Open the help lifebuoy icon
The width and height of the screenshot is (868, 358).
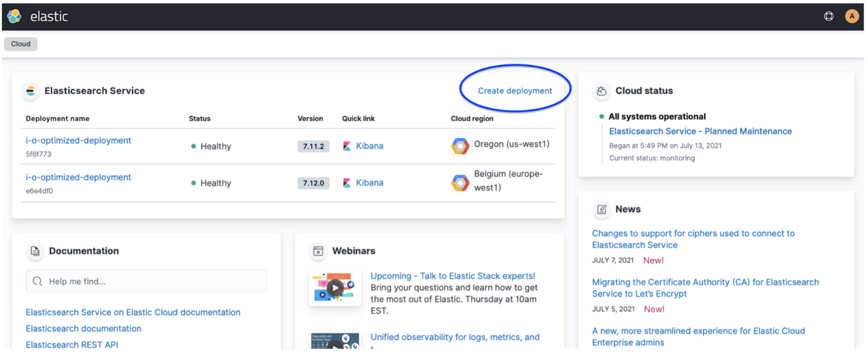coord(828,16)
